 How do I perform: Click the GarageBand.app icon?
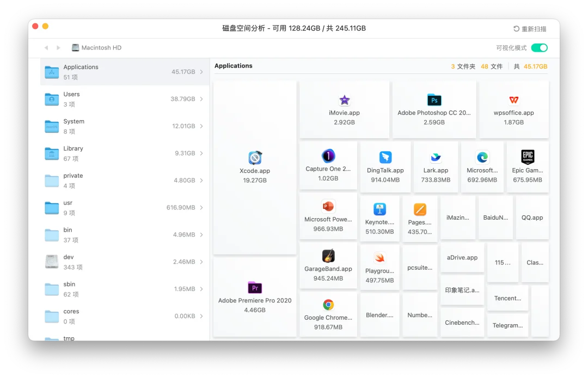coord(328,256)
